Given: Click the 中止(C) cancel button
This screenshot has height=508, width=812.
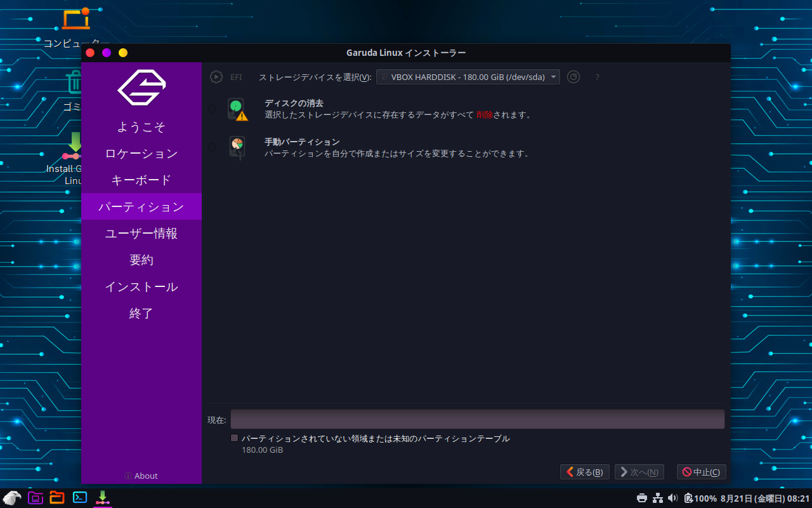Looking at the screenshot, I should tap(701, 472).
